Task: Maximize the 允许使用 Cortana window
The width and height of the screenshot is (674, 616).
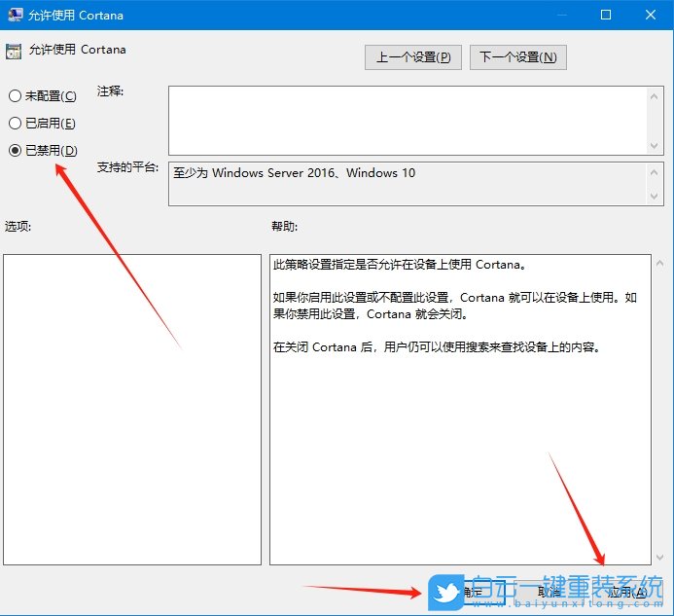Action: coord(606,15)
